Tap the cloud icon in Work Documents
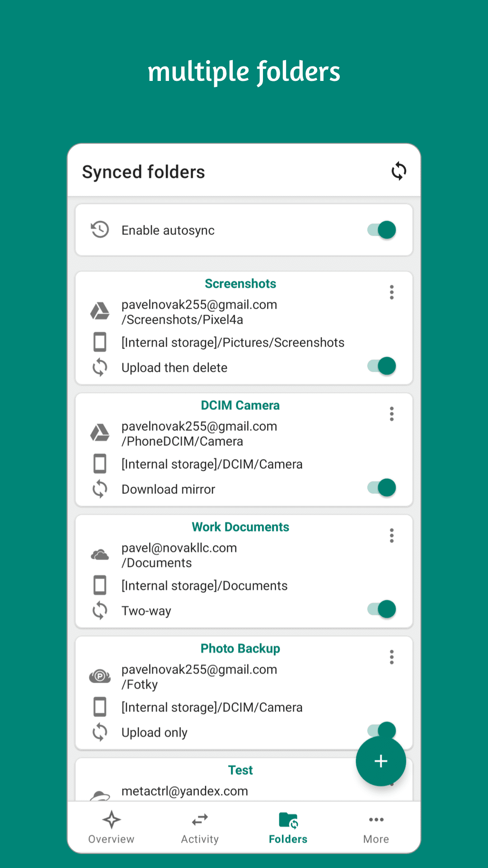 pyautogui.click(x=100, y=555)
